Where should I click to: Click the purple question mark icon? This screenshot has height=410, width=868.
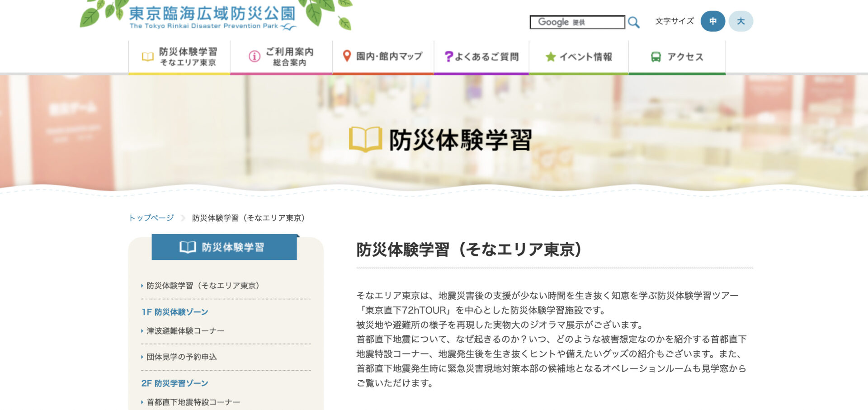point(448,57)
